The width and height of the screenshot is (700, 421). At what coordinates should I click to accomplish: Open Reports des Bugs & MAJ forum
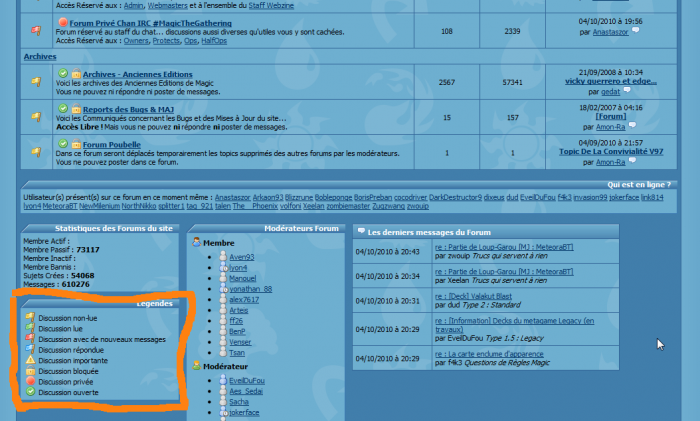coord(128,109)
